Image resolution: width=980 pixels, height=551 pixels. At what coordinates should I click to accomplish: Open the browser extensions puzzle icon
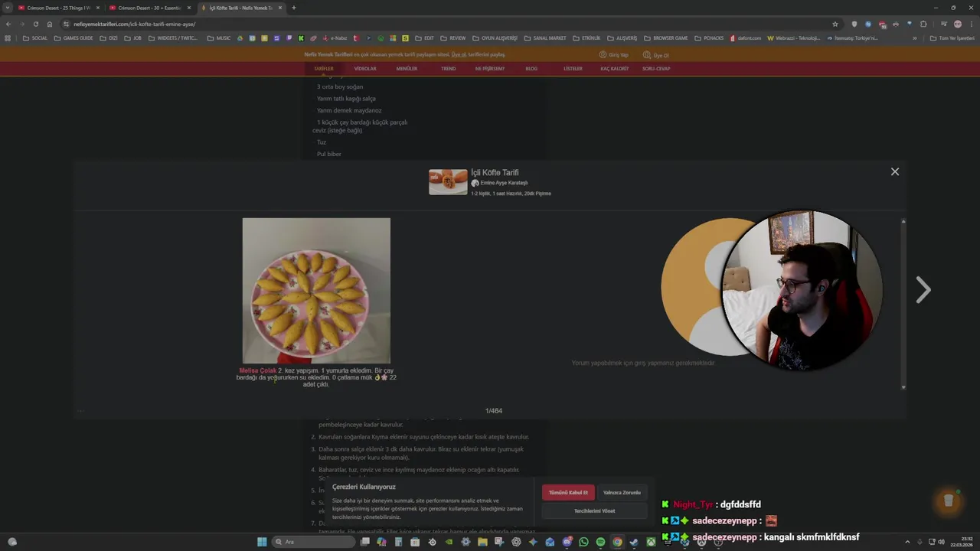[x=923, y=24]
